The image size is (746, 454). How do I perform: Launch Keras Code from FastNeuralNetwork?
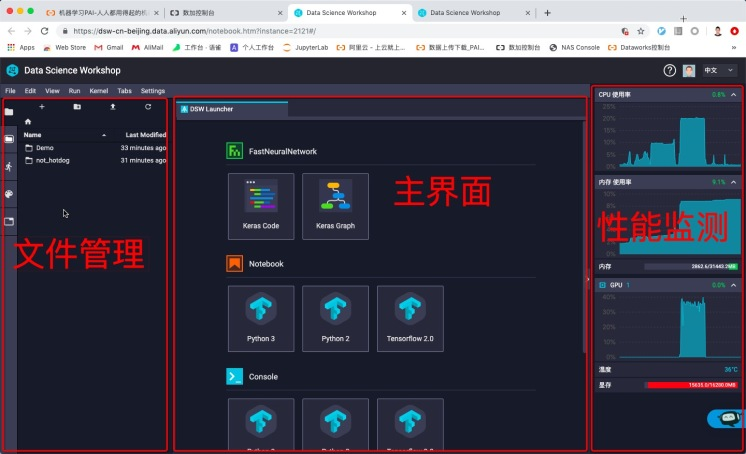pos(261,206)
